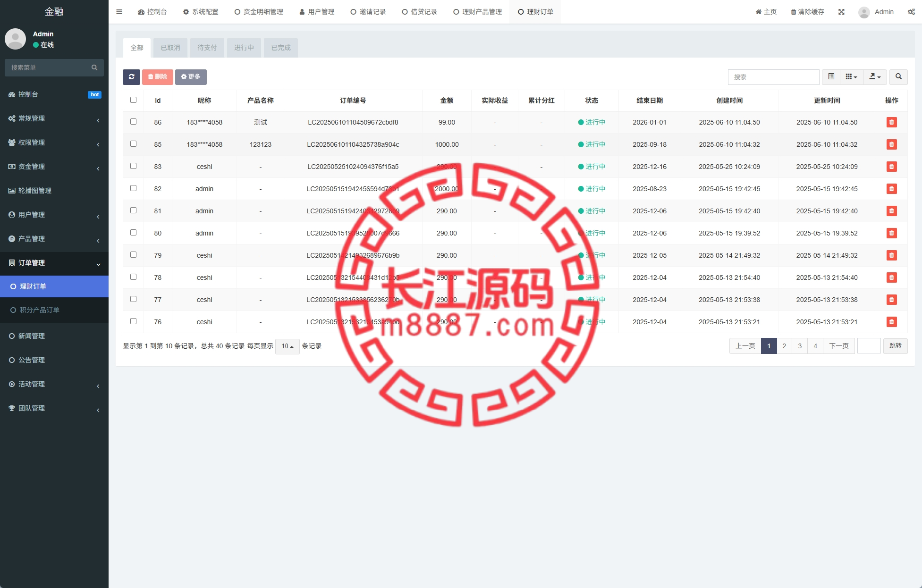The height and width of the screenshot is (588, 922).
Task: Open the export data dropdown
Action: [x=875, y=77]
